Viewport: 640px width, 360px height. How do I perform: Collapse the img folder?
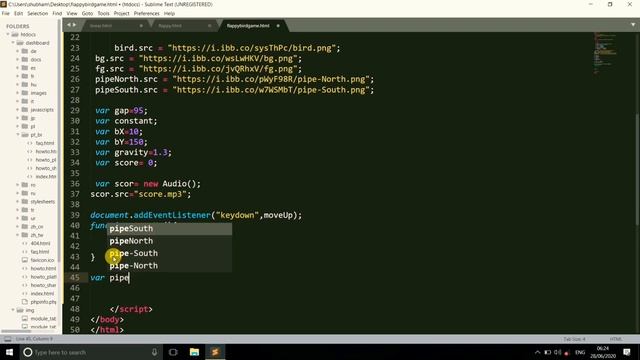(13, 310)
